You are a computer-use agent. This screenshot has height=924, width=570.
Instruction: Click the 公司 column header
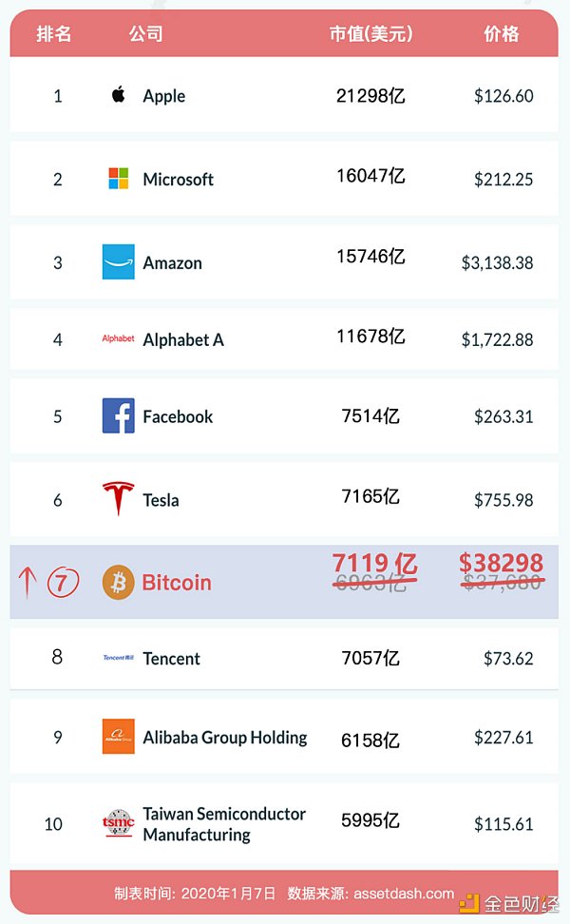[x=145, y=34]
